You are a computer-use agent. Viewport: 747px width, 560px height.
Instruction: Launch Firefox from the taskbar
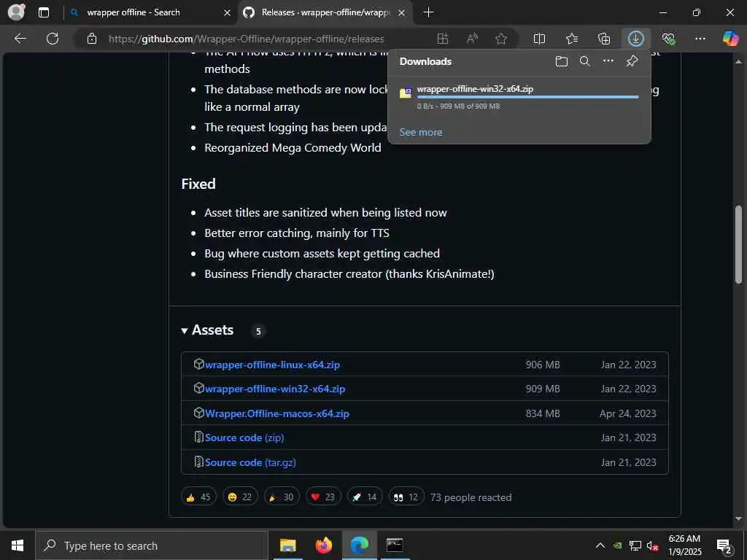pos(323,545)
